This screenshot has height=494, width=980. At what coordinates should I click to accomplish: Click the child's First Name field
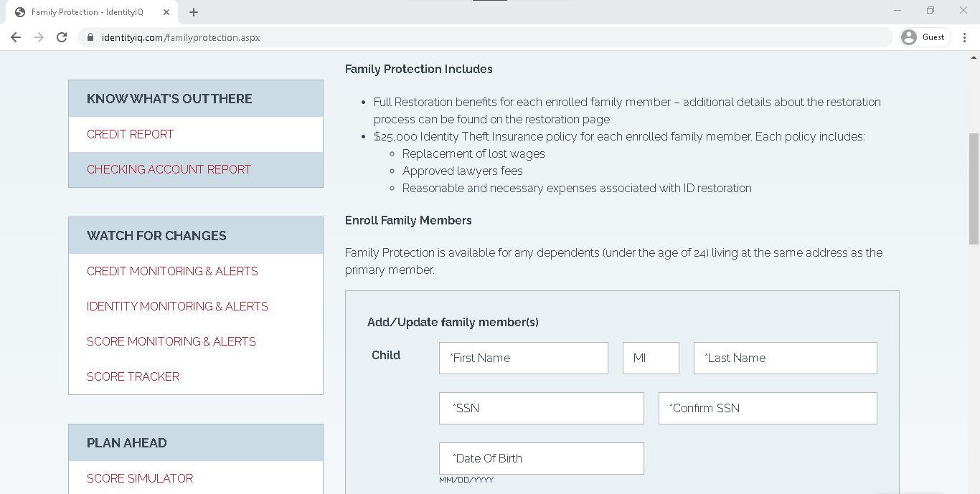click(x=523, y=358)
